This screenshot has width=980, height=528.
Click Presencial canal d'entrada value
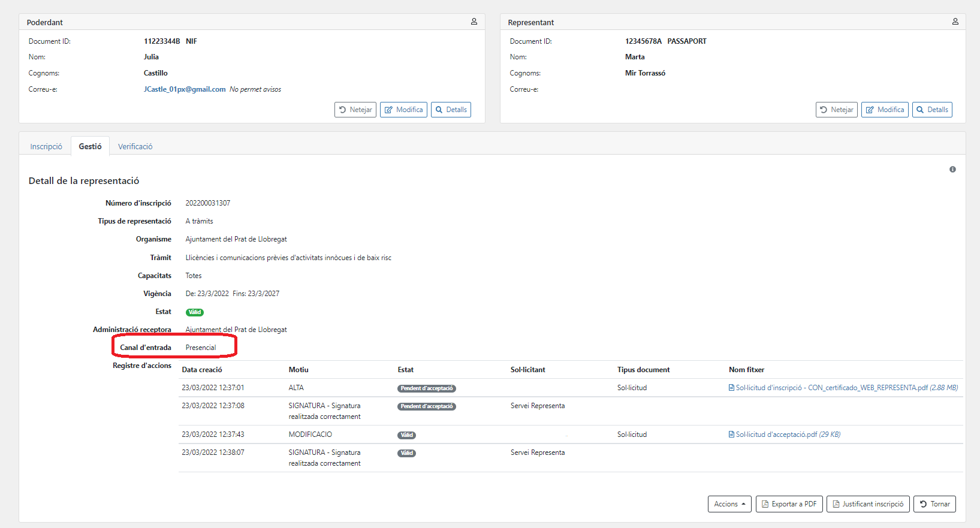pos(201,348)
